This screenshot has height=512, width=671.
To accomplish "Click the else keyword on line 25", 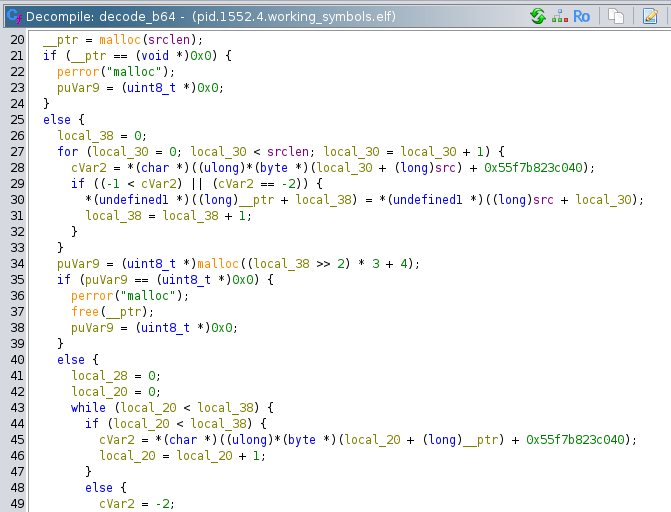I will (57, 119).
